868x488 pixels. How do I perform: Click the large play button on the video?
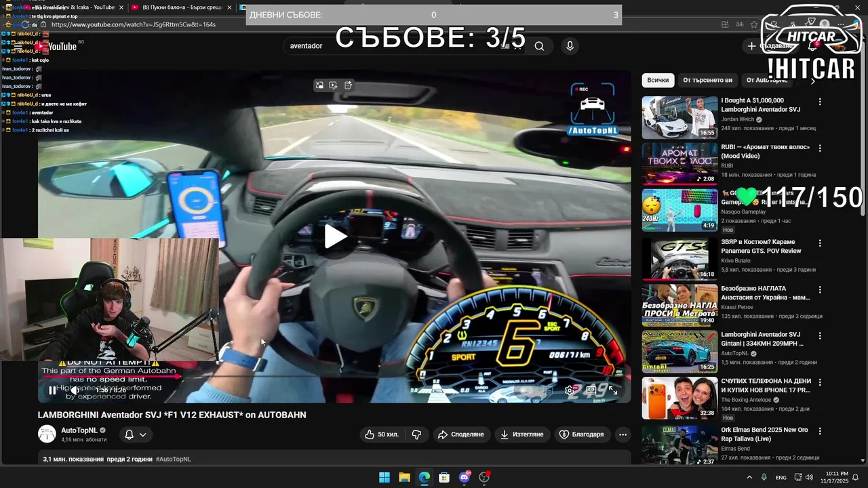coord(336,237)
